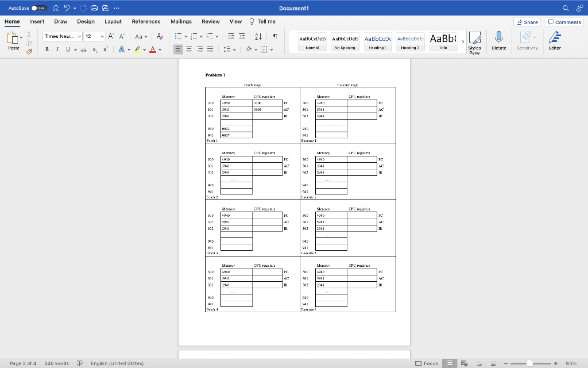Launch the Editor pane
Screen dimensions: 588x368
click(x=552, y=40)
